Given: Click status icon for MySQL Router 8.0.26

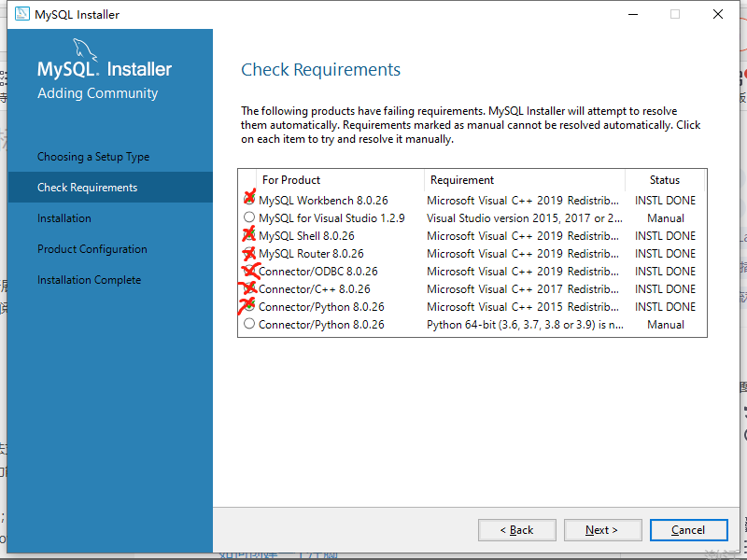Looking at the screenshot, I should pyautogui.click(x=249, y=253).
